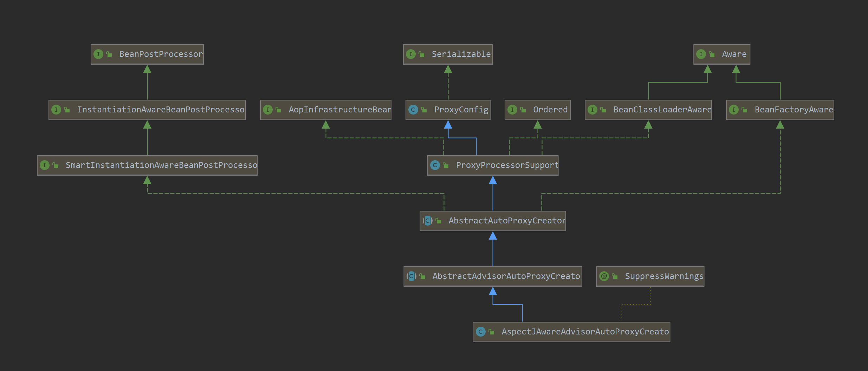Viewport: 868px width, 371px height.
Task: Select the InstantiationAwareBeanPostProcessor node label
Action: click(161, 110)
